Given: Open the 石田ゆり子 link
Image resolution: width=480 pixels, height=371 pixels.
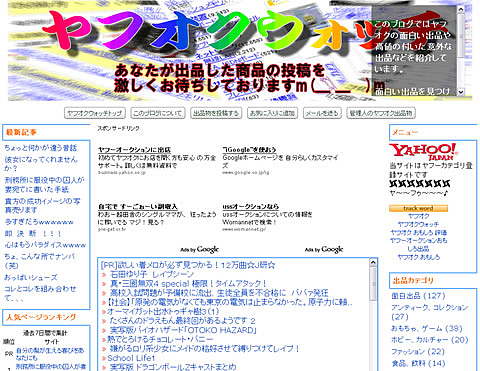Looking at the screenshot, I should 152,274.
